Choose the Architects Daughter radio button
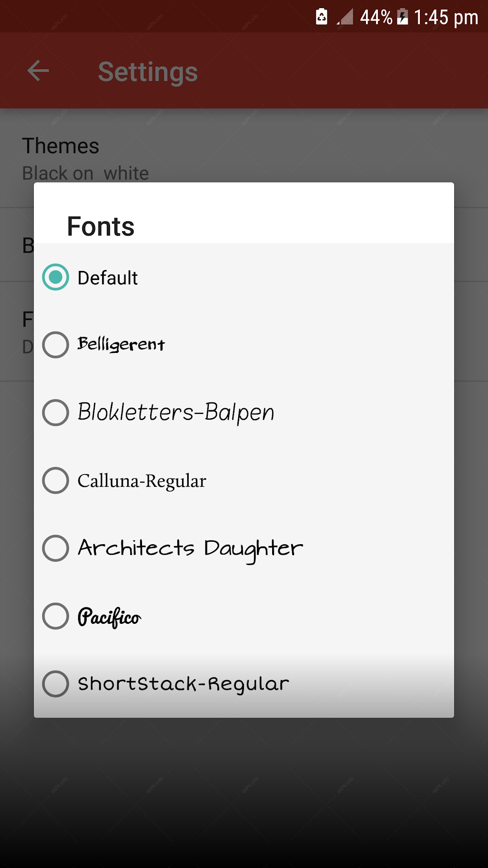The width and height of the screenshot is (488, 868). click(56, 548)
